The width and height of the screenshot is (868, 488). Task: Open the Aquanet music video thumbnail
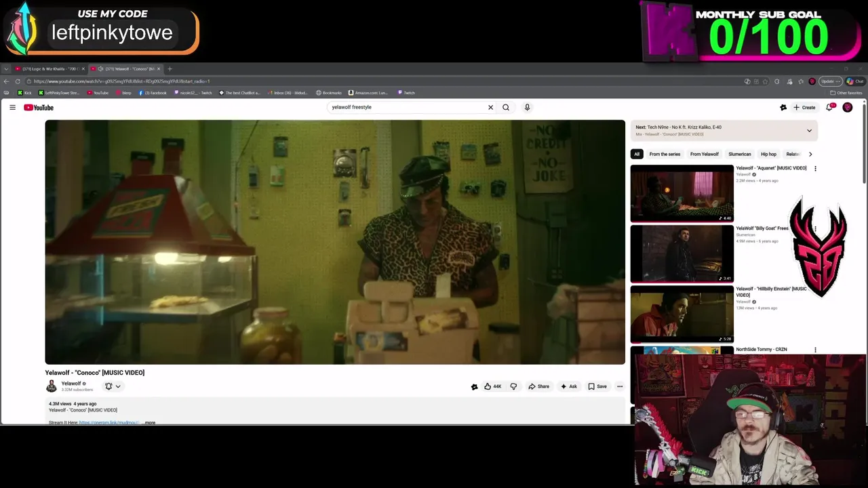(x=682, y=193)
